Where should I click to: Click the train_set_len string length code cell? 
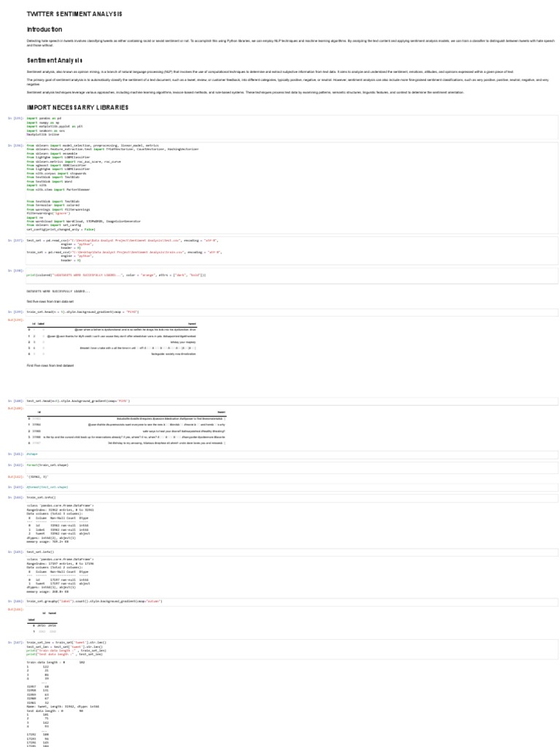[292, 649]
